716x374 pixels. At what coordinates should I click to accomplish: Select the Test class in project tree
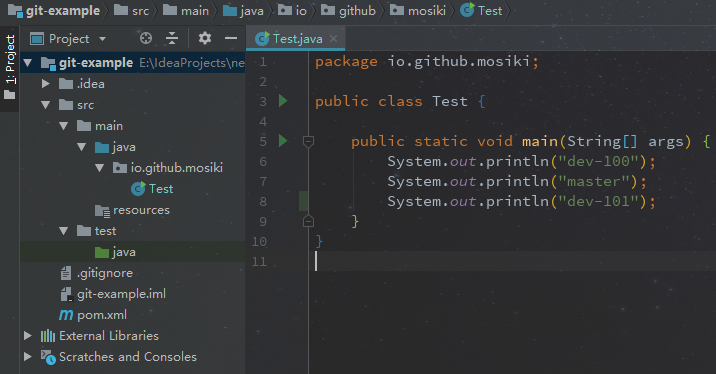click(x=161, y=189)
